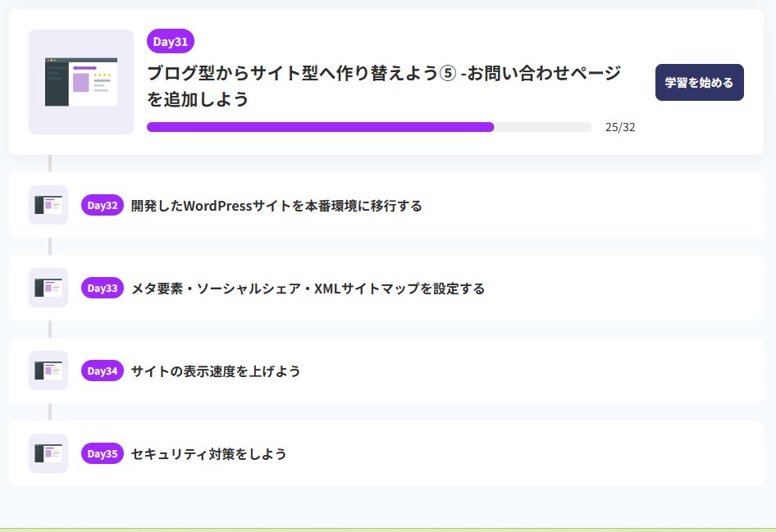The height and width of the screenshot is (532, 776).
Task: Open the Day31 lesson title お問い合わせページを追加しよう
Action: 384,86
